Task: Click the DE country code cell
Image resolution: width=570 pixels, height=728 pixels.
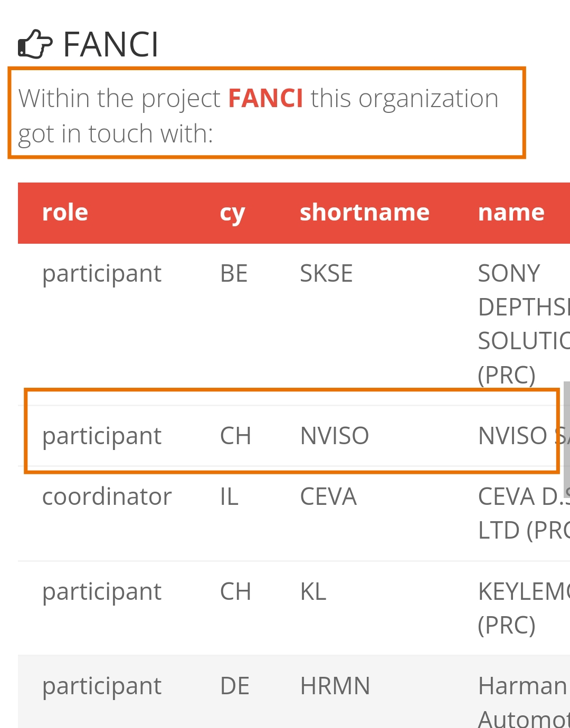Action: (x=235, y=686)
